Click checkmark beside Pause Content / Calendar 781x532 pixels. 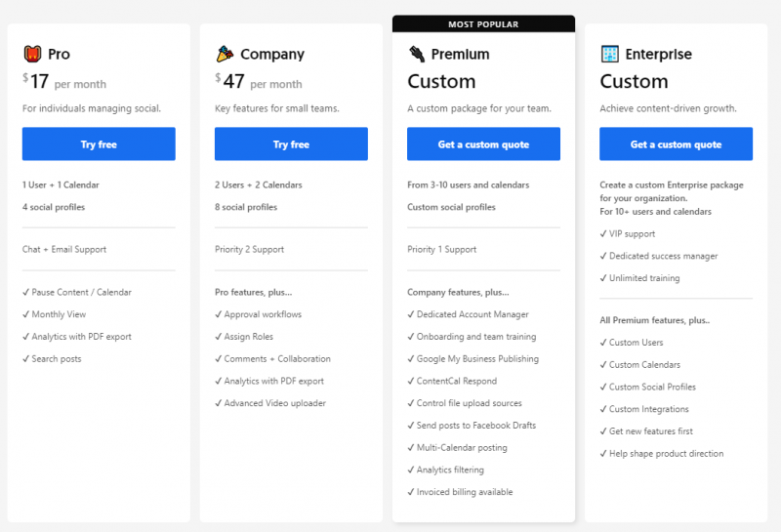click(x=26, y=293)
